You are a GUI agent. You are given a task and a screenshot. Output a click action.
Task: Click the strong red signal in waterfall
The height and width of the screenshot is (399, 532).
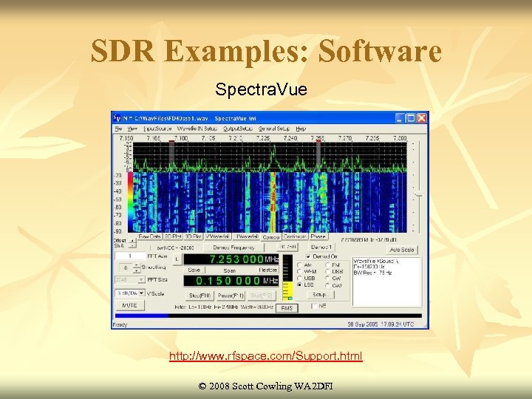click(x=273, y=202)
